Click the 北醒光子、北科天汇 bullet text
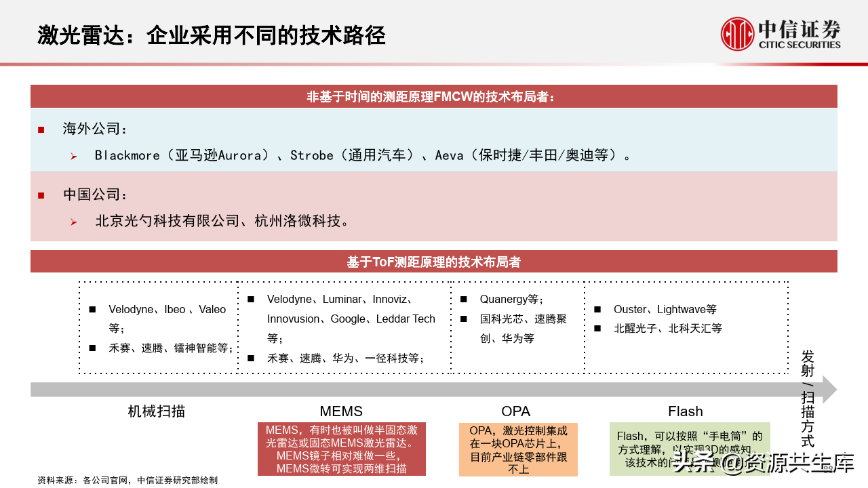 coord(668,328)
